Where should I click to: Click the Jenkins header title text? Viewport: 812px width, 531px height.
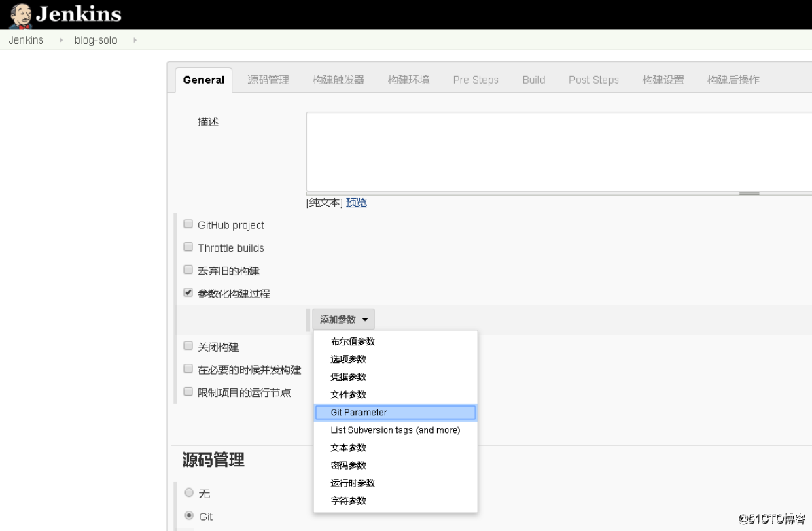(79, 14)
